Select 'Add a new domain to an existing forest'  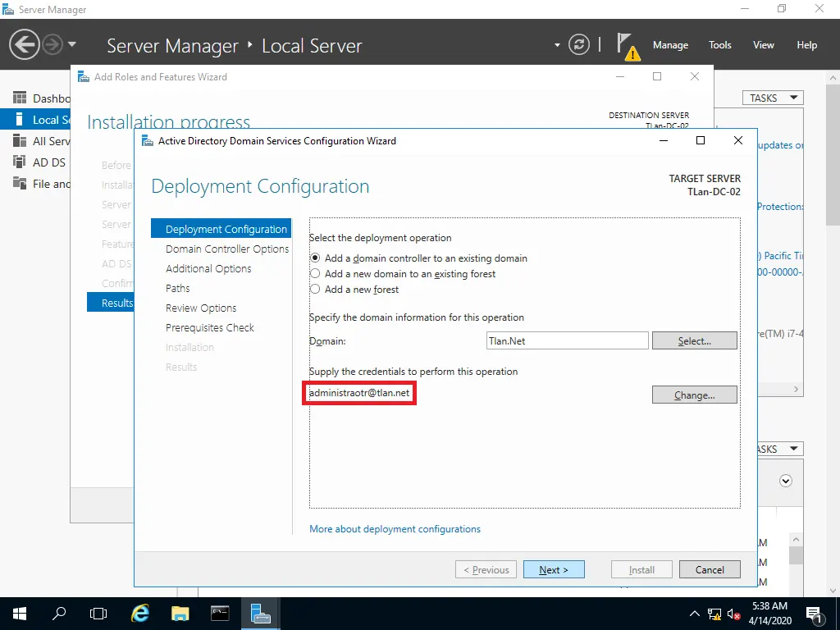316,274
